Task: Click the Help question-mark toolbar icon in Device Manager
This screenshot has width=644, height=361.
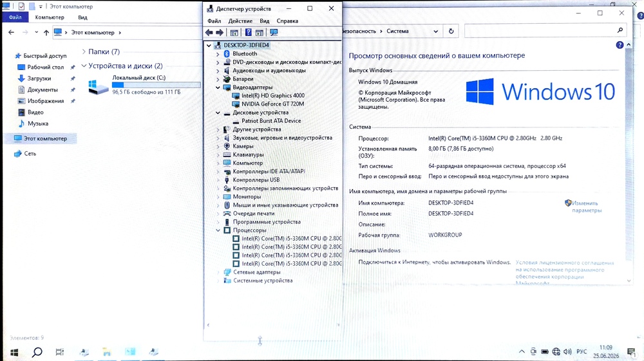Action: [x=248, y=32]
